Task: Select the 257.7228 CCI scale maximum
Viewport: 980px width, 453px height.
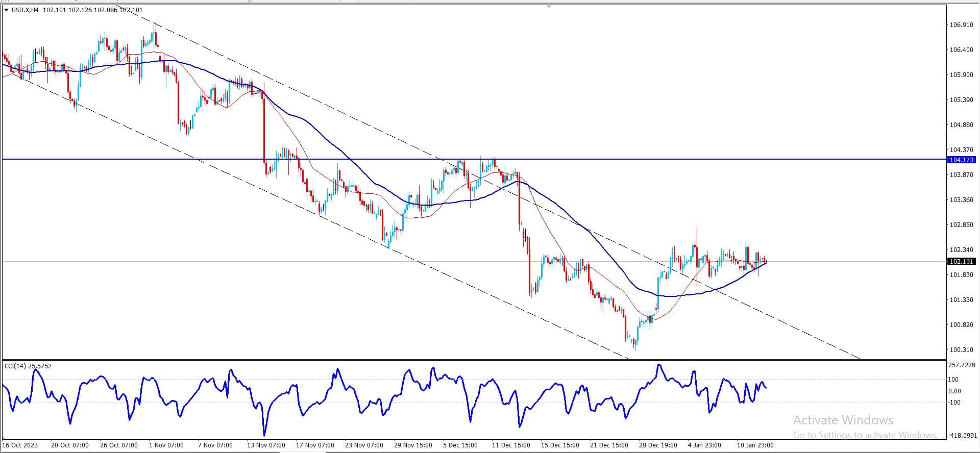Action: click(x=962, y=365)
